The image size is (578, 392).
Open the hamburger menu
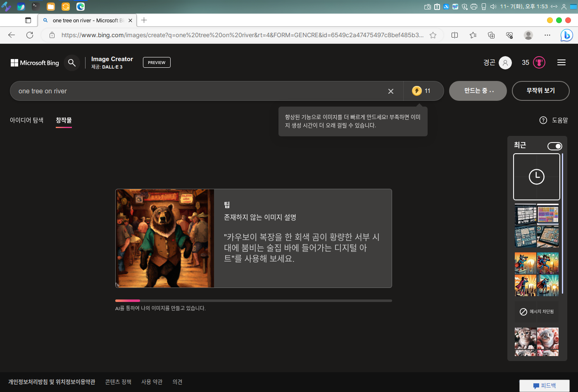[x=561, y=63]
